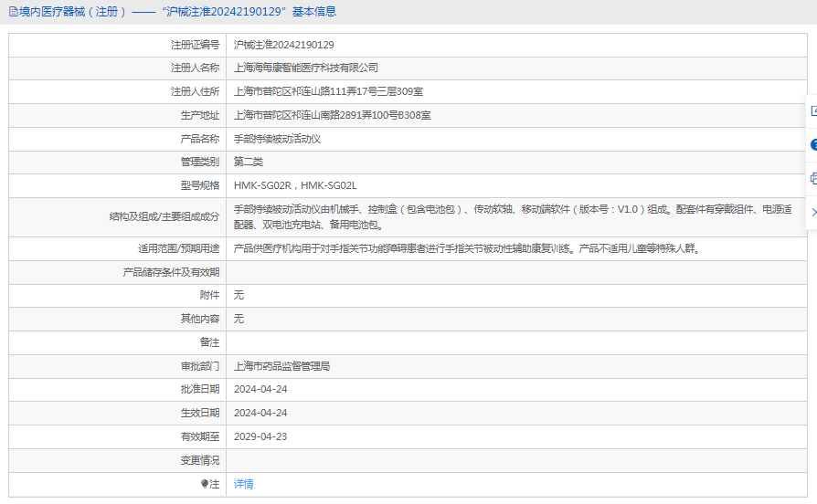Click the 结构及组成/主要组成成分 label

tap(164, 216)
